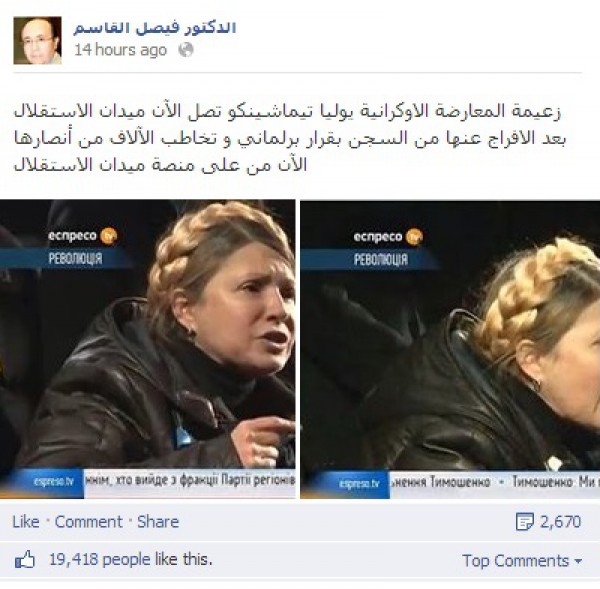
Task: Like this post
Action: [x=26, y=522]
